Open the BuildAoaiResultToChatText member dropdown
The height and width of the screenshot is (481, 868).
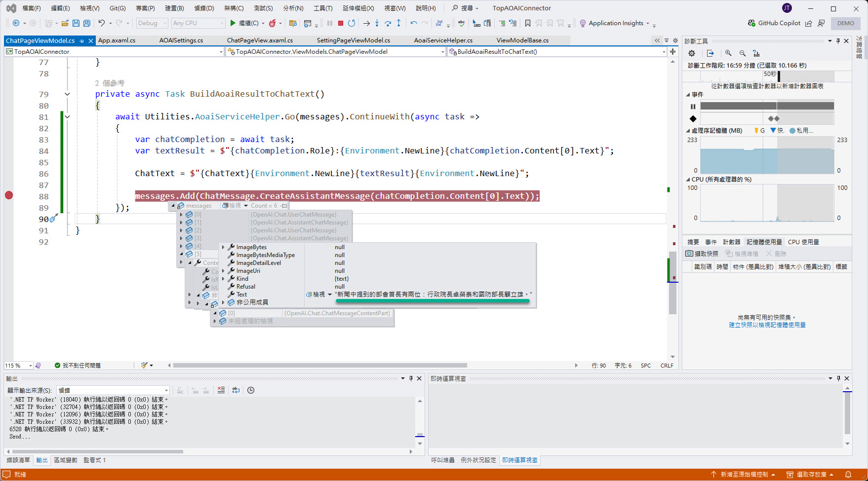tap(557, 51)
